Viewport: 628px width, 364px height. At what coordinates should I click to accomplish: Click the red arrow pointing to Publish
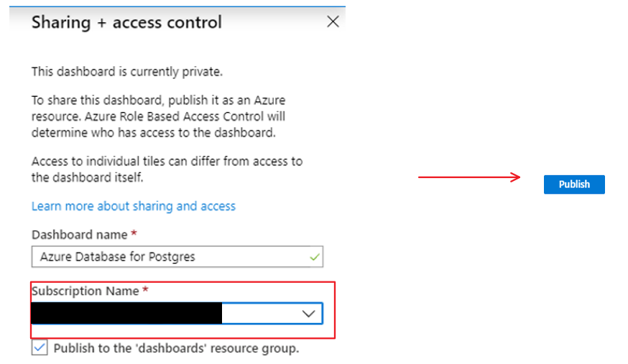[x=469, y=177]
